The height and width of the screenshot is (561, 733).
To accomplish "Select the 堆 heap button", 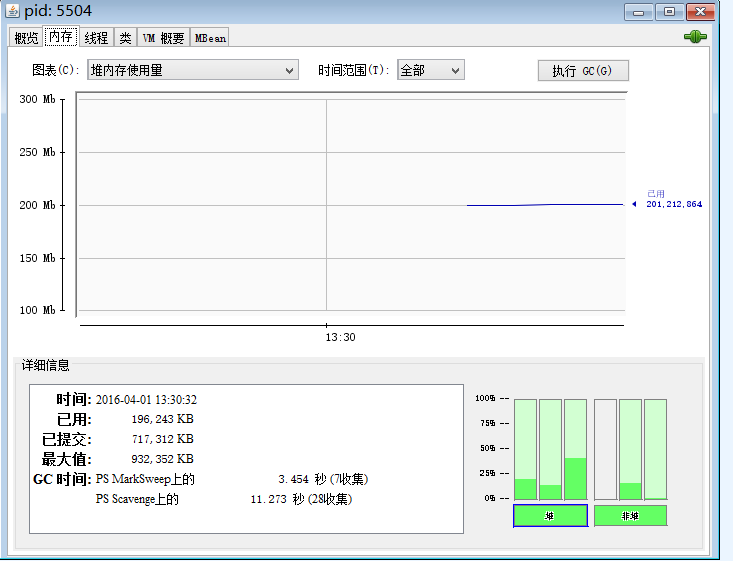I will (x=550, y=516).
